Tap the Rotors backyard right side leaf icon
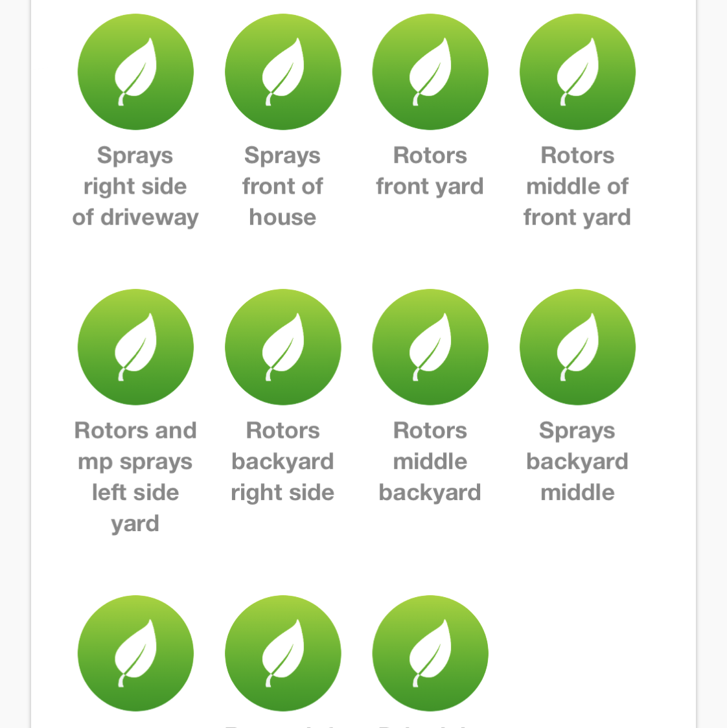Viewport: 727px width, 728px height. click(283, 347)
